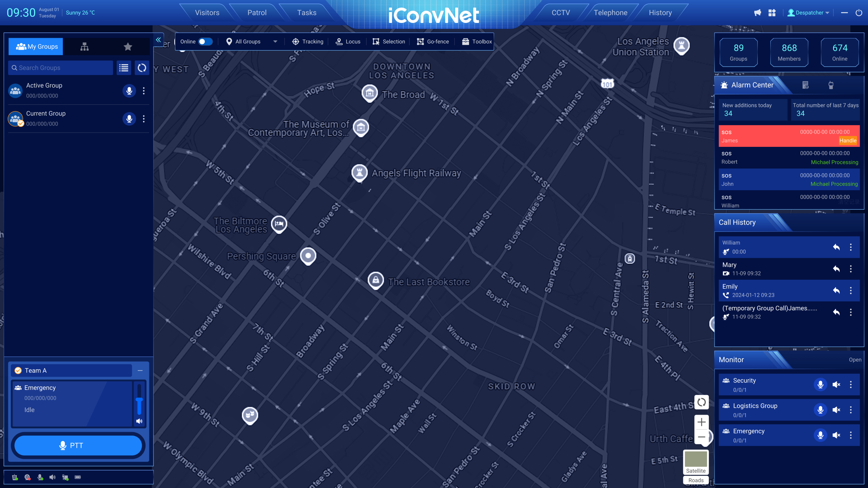Minimize the Team A call panel

pyautogui.click(x=140, y=371)
